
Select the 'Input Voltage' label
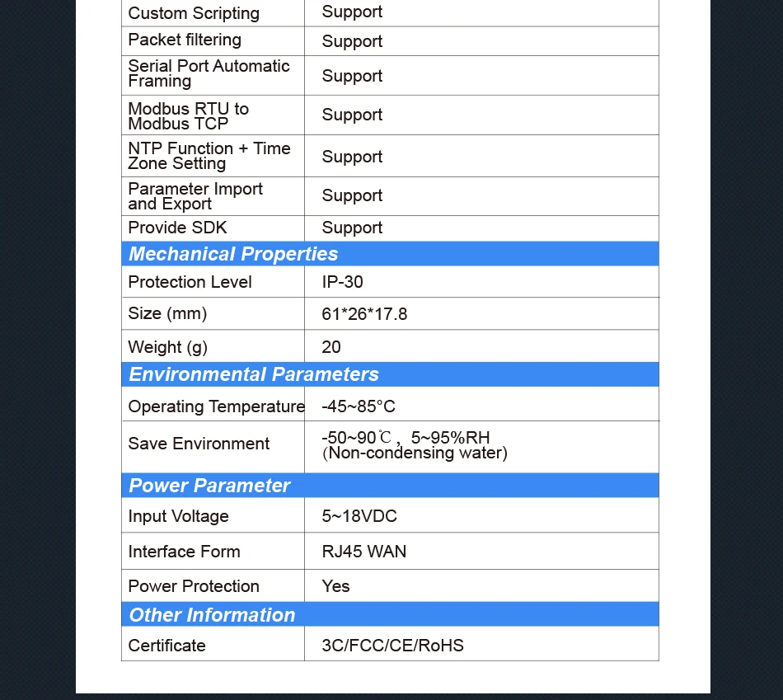(178, 516)
